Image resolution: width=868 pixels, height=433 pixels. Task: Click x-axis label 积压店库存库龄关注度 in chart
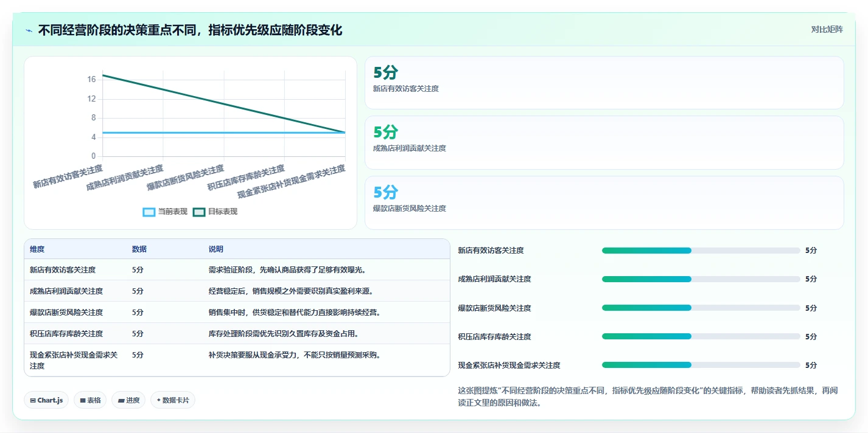point(246,178)
